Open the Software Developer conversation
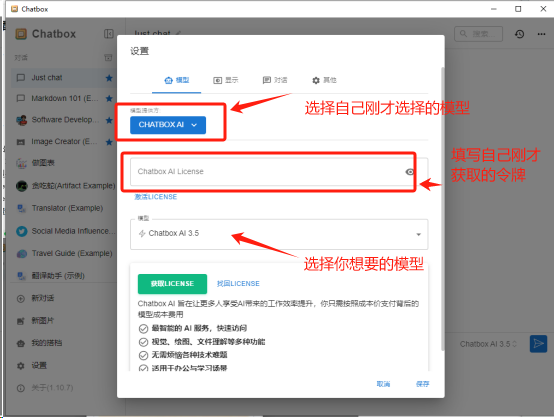This screenshot has height=418, width=554. point(64,120)
